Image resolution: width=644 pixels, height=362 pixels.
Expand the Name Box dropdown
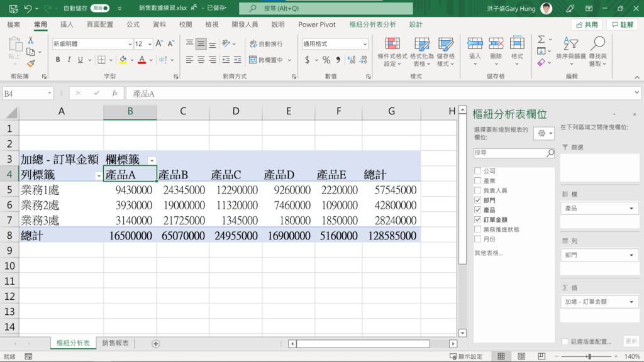pyautogui.click(x=50, y=94)
